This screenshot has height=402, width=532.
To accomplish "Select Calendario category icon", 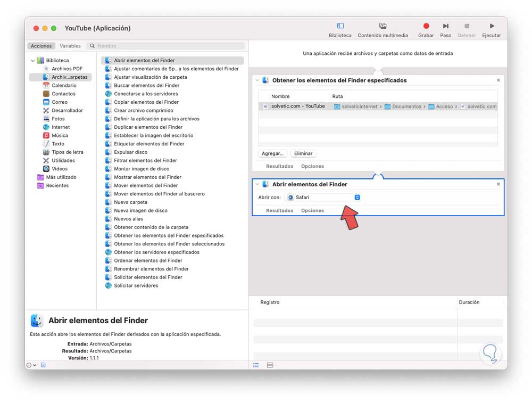I will [46, 85].
